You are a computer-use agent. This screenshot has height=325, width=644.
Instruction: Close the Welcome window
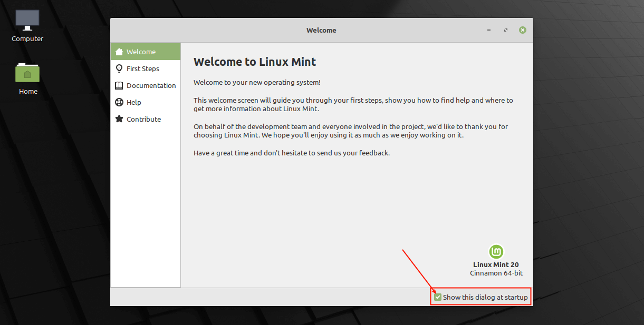tap(523, 30)
